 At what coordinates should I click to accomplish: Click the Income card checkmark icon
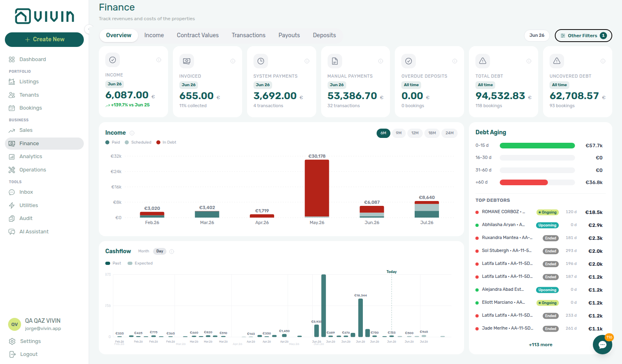pos(113,60)
